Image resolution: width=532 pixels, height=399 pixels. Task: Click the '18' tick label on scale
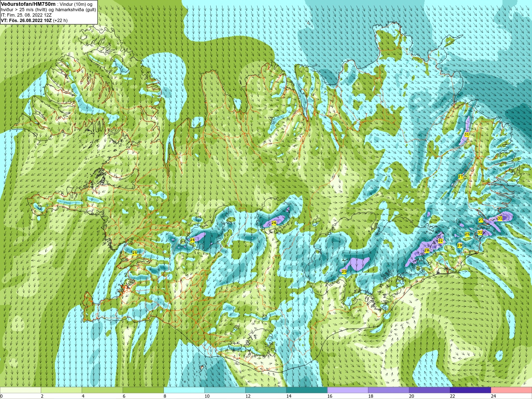point(370,396)
